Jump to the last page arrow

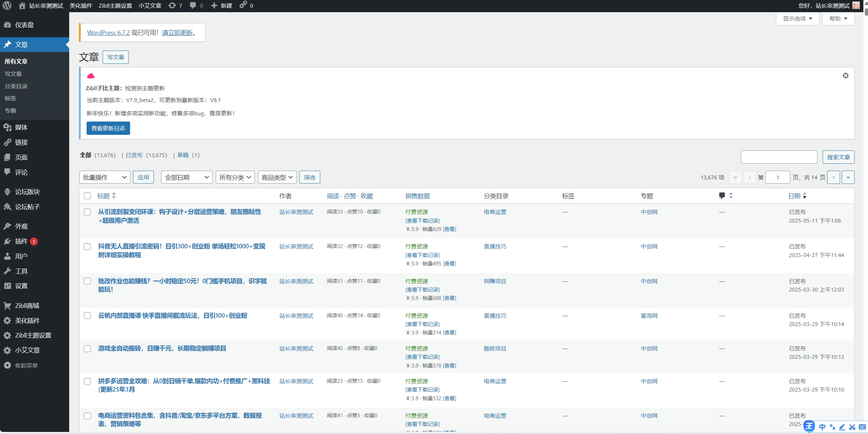pos(848,177)
